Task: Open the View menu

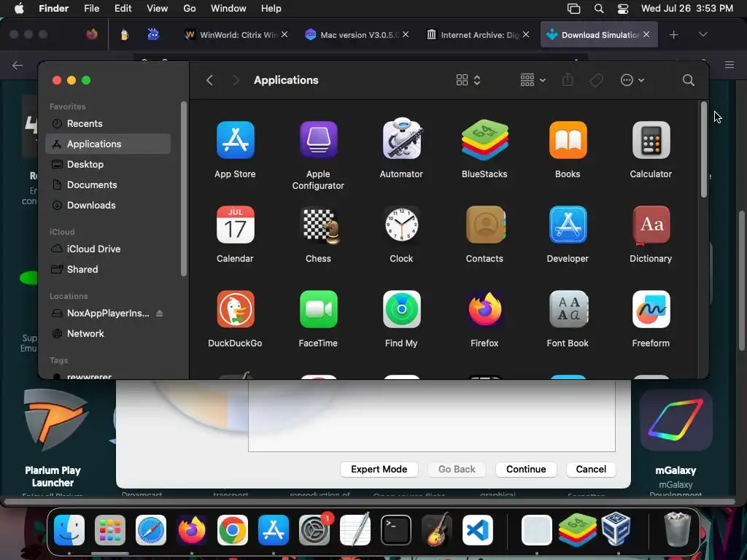Action: tap(158, 8)
